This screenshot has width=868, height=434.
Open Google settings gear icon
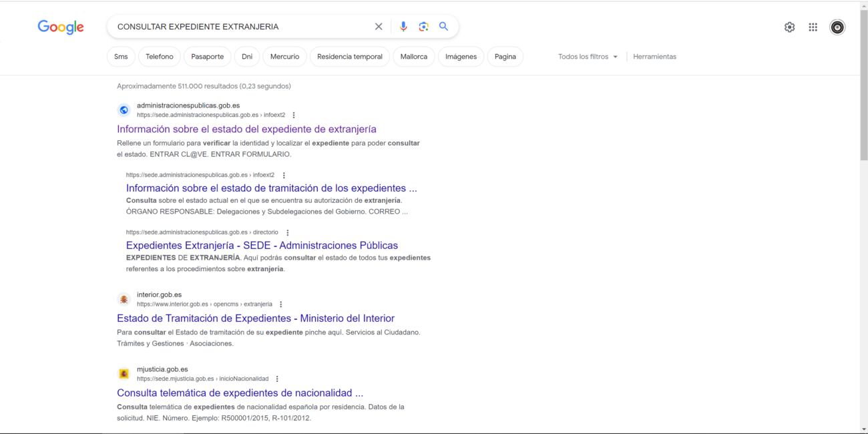790,27
